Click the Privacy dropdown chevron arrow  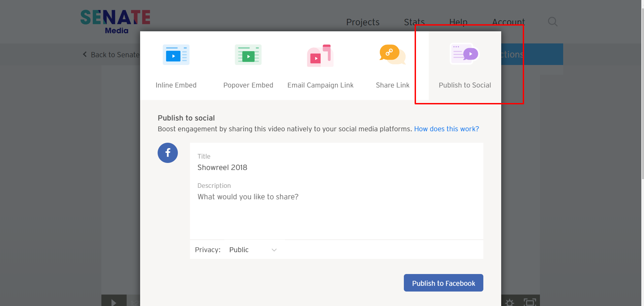(274, 250)
